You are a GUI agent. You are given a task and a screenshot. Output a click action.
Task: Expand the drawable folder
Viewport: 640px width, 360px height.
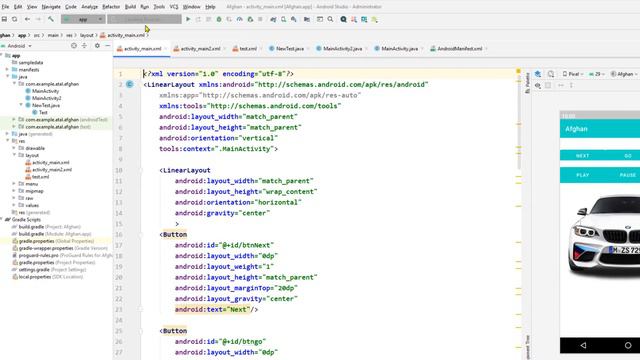click(14, 148)
